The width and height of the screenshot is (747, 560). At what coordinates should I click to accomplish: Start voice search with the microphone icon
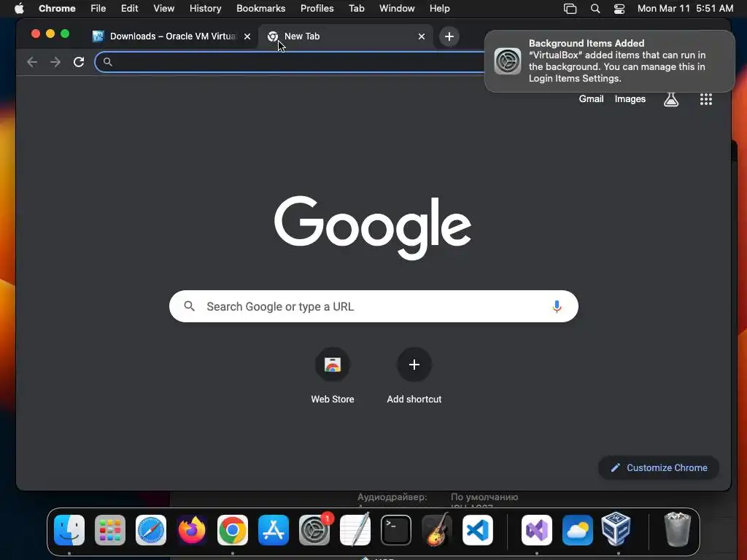[557, 306]
